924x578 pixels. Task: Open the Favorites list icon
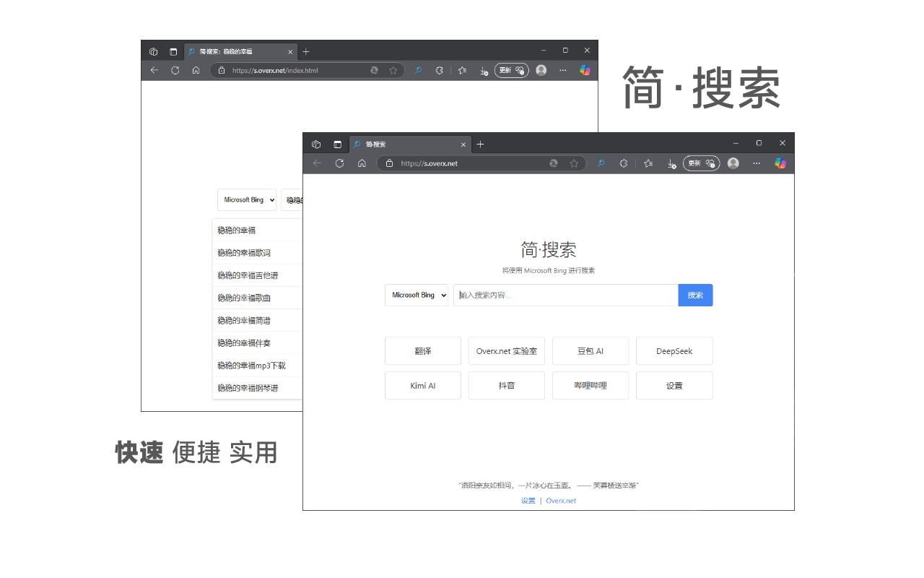[x=648, y=163]
